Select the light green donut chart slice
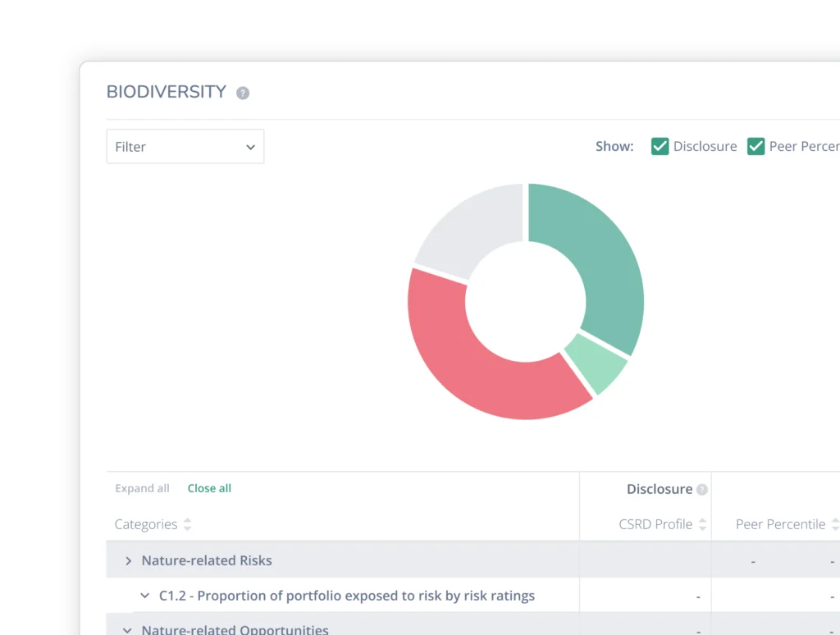 596,362
